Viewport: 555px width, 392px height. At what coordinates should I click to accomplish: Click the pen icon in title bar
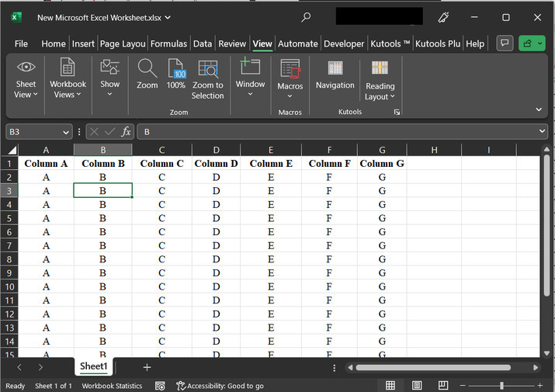pos(443,17)
